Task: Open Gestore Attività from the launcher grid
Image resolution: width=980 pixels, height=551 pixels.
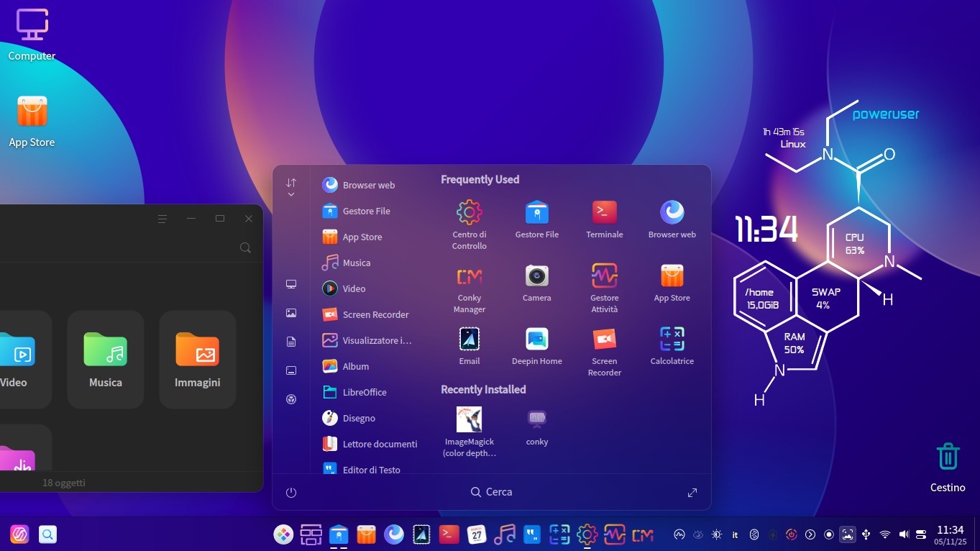Action: [x=605, y=287]
